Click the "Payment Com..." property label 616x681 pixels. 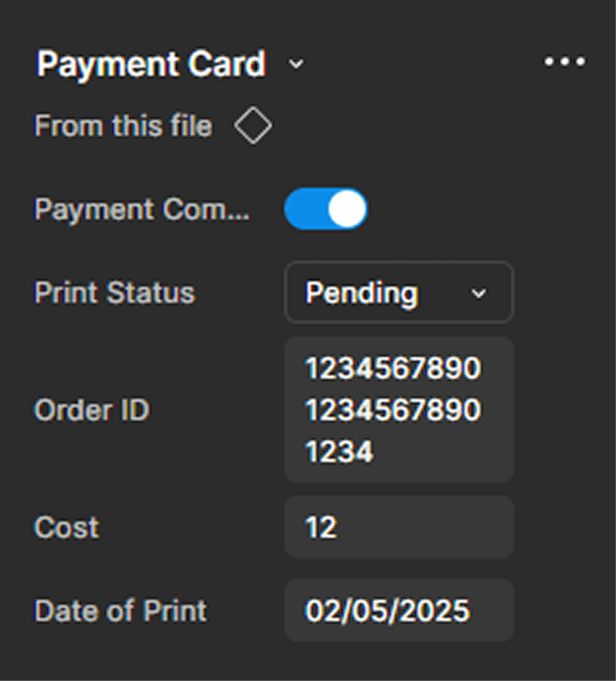click(141, 210)
